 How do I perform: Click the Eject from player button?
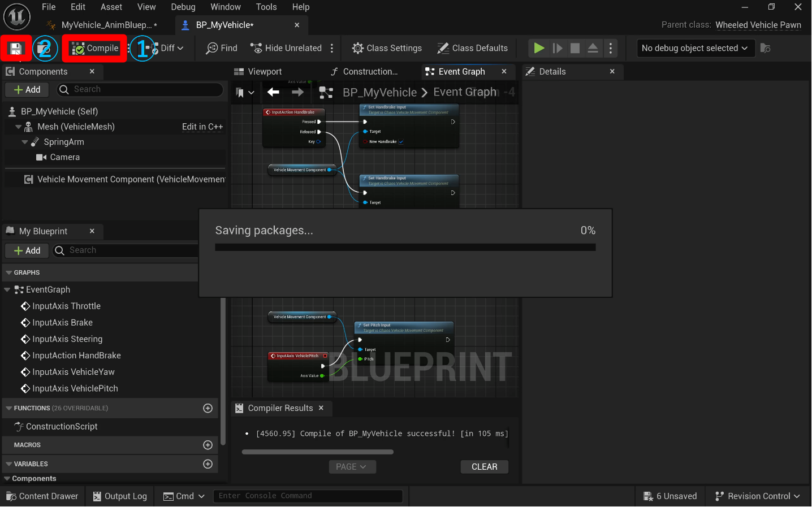click(593, 49)
